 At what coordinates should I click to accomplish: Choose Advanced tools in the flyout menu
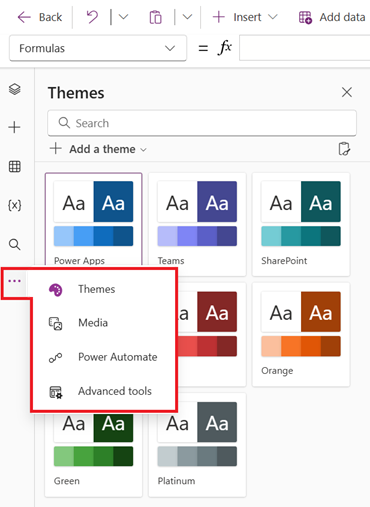pyautogui.click(x=104, y=391)
